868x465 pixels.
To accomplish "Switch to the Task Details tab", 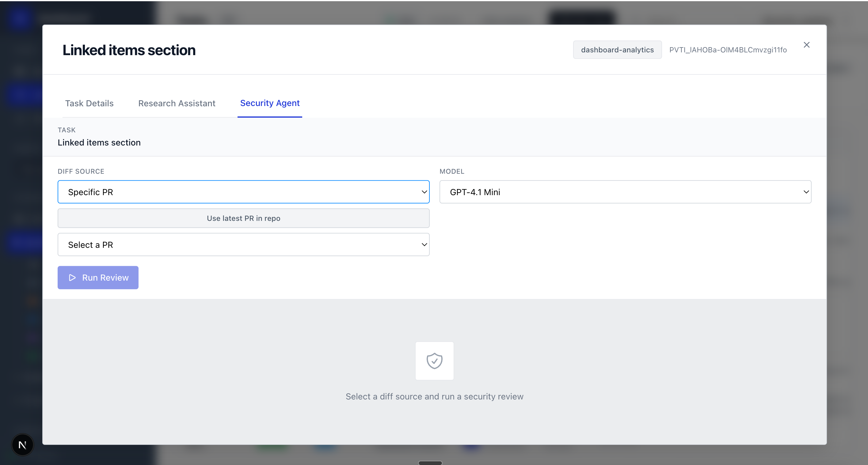I will point(89,103).
